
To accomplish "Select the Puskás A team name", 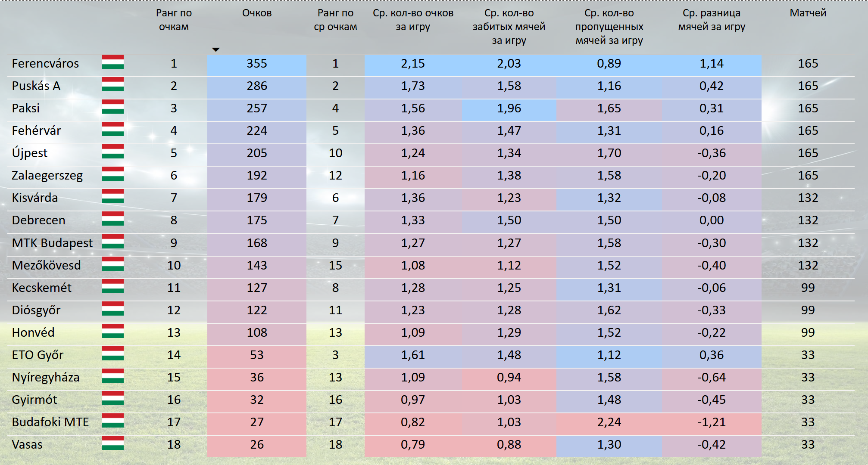I will coord(36,86).
